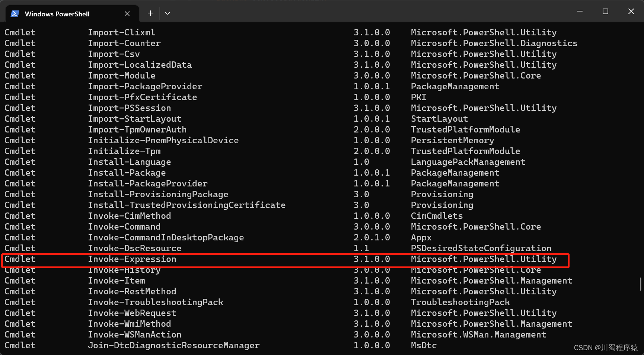The height and width of the screenshot is (355, 644).
Task: Click the Import-Clixml cmdlet name
Action: pyautogui.click(x=122, y=32)
